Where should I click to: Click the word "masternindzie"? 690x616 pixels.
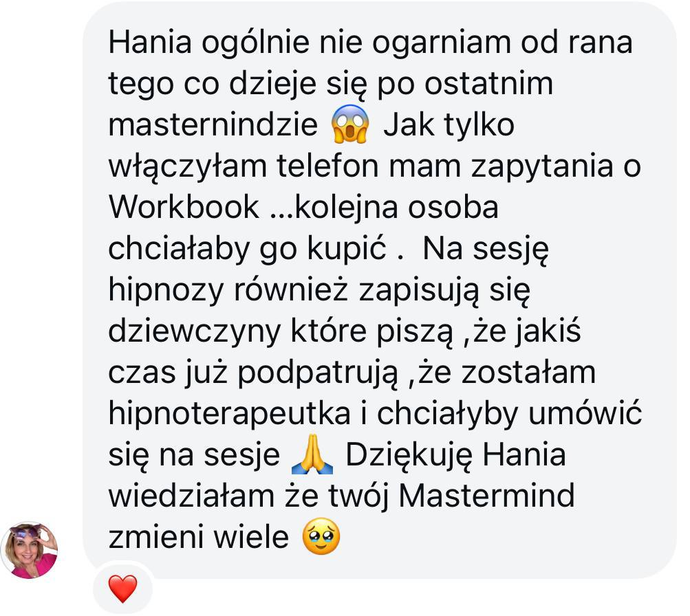[213, 124]
